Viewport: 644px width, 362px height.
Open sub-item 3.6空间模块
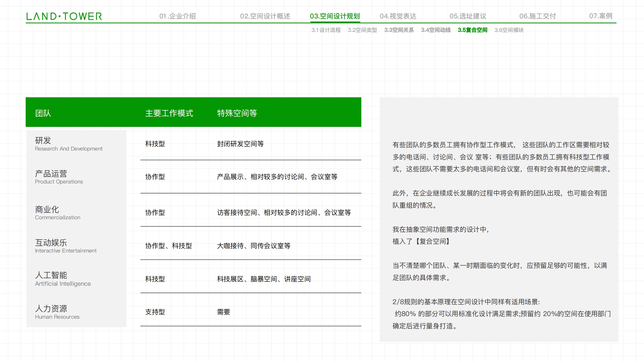(x=509, y=30)
